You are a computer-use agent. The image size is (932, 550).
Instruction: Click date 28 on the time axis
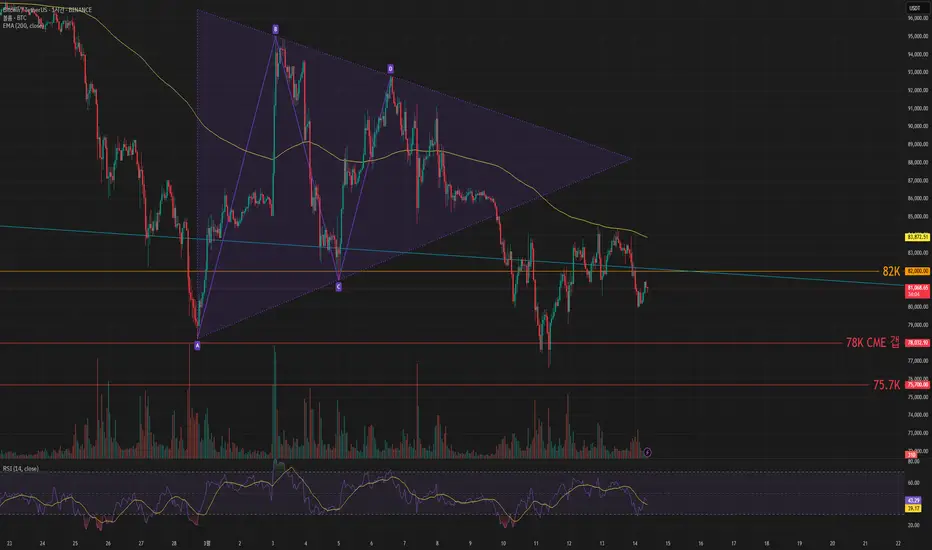click(174, 543)
